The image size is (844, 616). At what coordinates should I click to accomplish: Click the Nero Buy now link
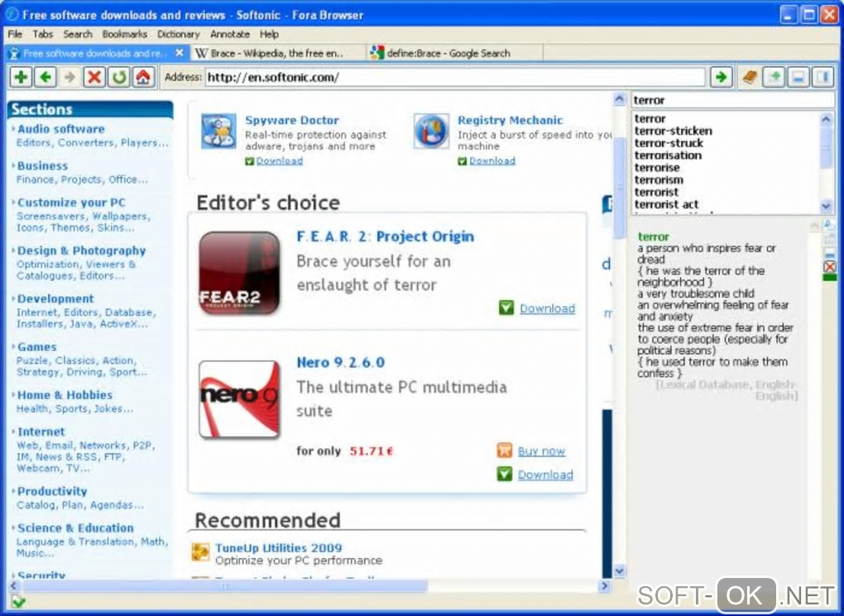pos(541,451)
